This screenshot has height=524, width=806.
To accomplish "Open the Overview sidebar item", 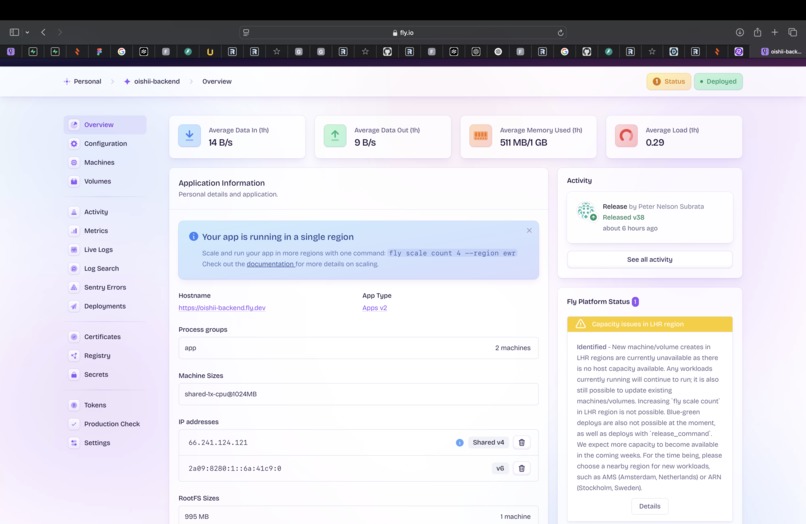I will coord(105,124).
